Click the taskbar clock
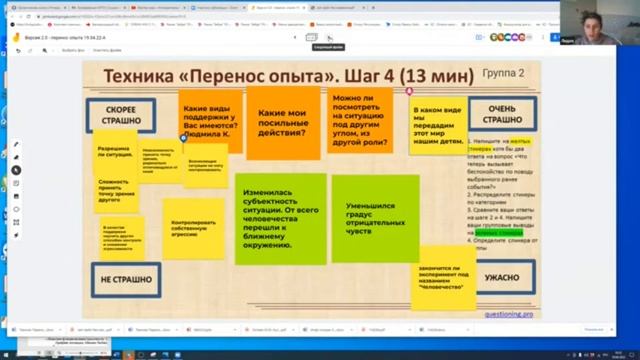 click(618, 355)
